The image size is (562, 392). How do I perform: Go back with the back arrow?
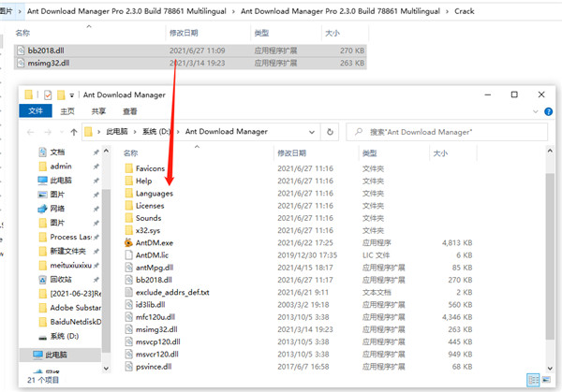pos(31,132)
